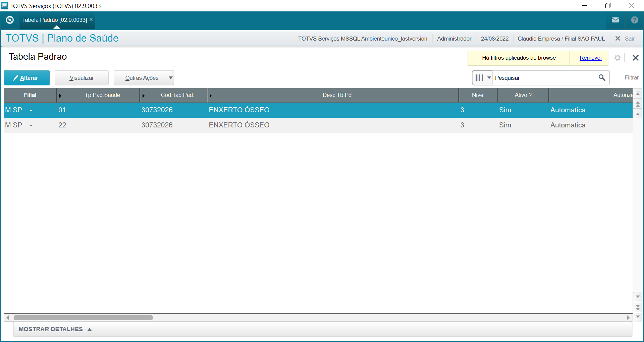Click the Nível value 3 in the 22 row

[462, 125]
